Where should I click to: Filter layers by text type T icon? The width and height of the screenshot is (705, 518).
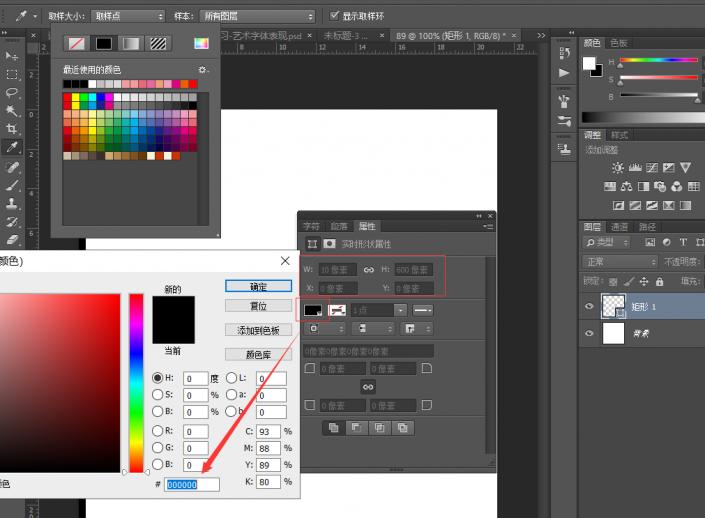pyautogui.click(x=683, y=242)
